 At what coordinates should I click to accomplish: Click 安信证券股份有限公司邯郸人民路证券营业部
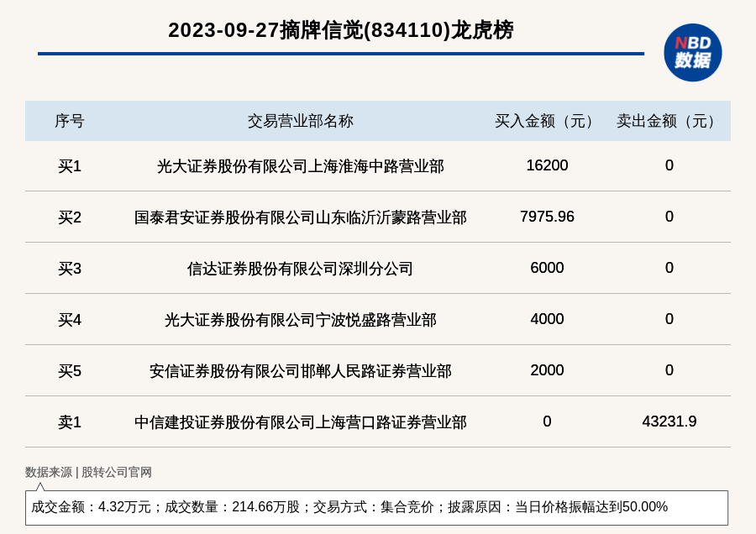tap(301, 371)
